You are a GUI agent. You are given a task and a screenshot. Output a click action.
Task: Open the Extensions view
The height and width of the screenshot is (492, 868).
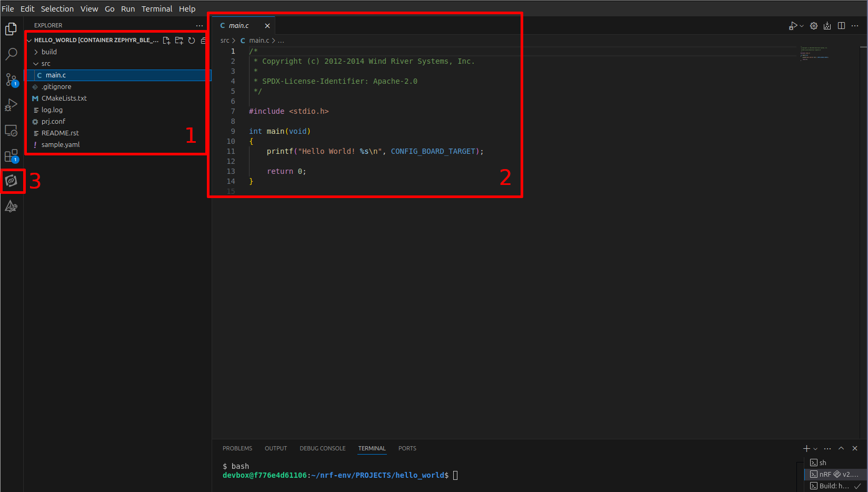[11, 156]
